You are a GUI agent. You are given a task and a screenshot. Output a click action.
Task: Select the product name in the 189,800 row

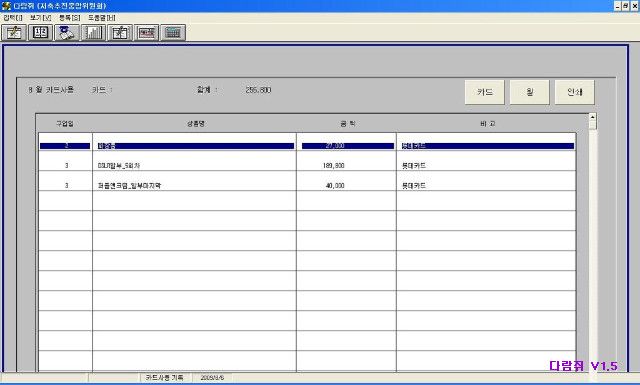coord(119,165)
